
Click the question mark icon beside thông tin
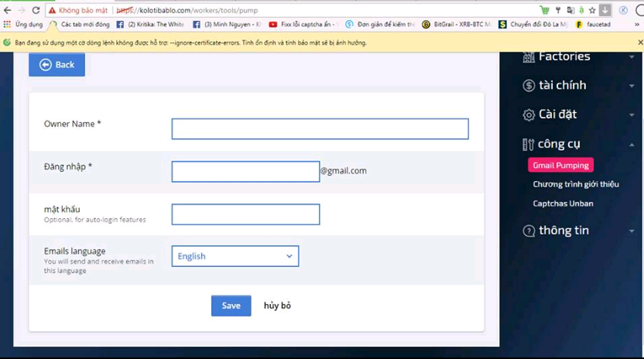[529, 231]
